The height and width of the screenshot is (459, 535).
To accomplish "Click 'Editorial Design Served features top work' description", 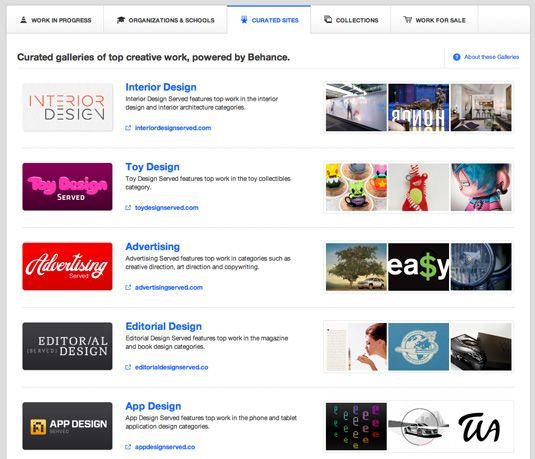I will tap(207, 342).
